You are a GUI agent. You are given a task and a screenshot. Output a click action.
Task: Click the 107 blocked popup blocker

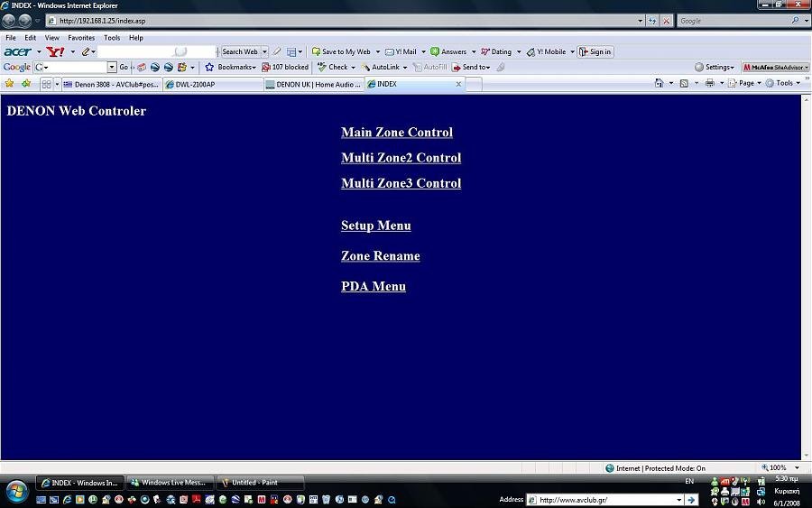coord(285,67)
